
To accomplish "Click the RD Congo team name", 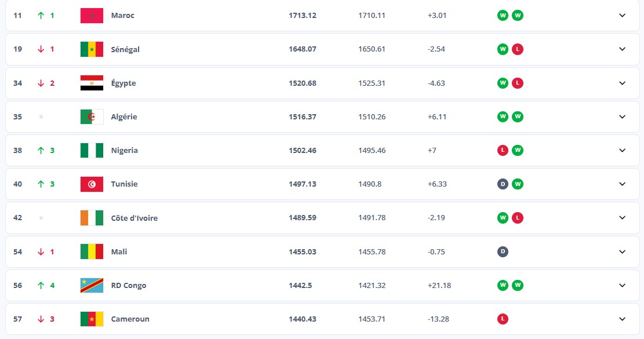I will pos(129,285).
